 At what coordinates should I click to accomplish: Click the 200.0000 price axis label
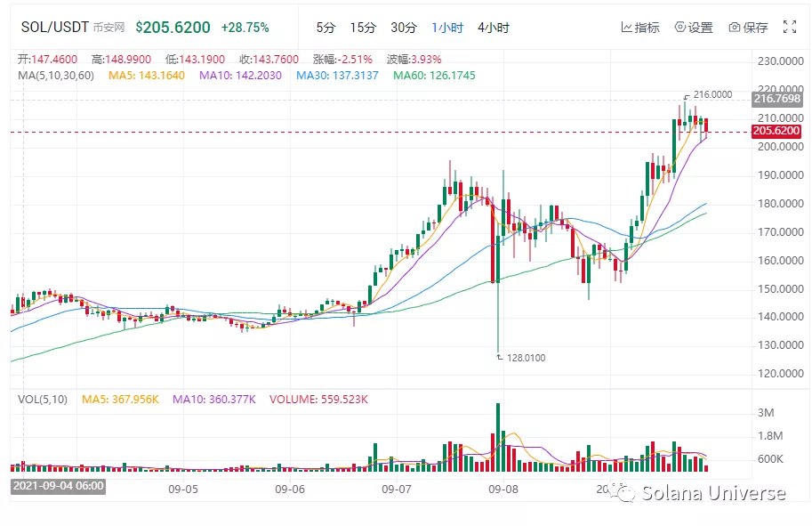click(780, 147)
